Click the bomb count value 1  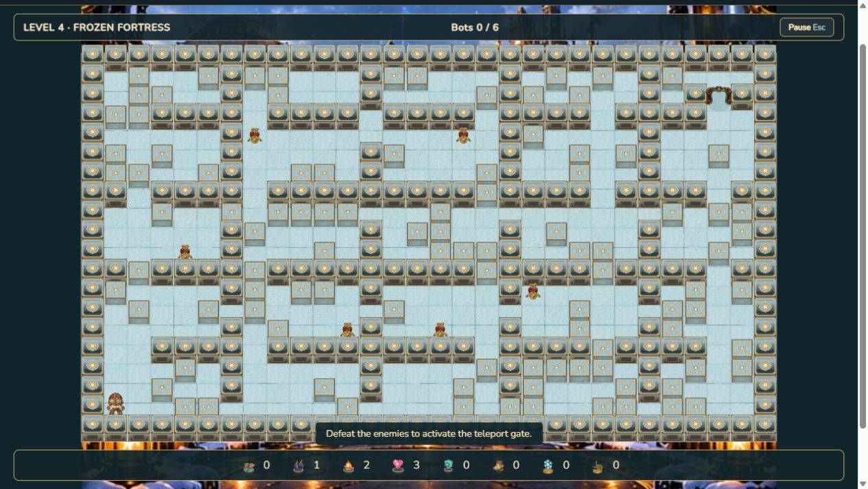coord(316,466)
